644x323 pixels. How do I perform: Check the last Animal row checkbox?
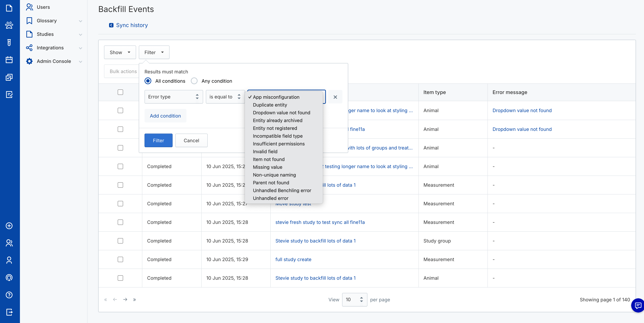click(x=121, y=278)
